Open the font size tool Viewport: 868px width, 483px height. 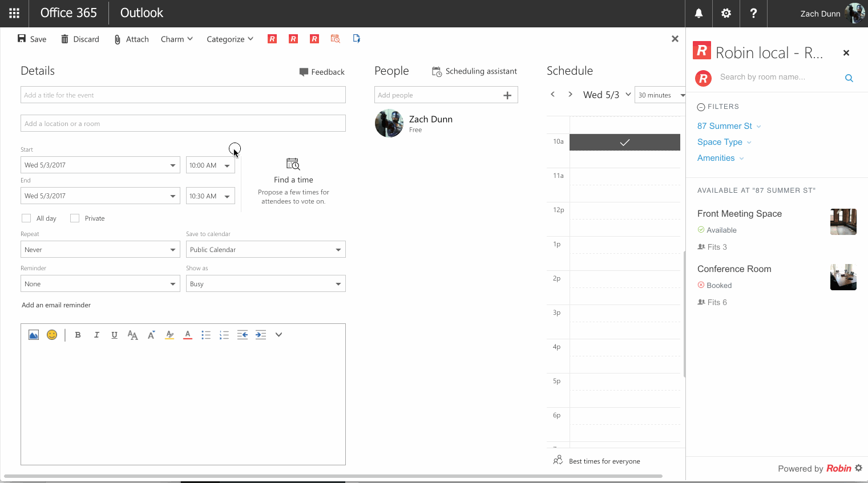pos(133,335)
